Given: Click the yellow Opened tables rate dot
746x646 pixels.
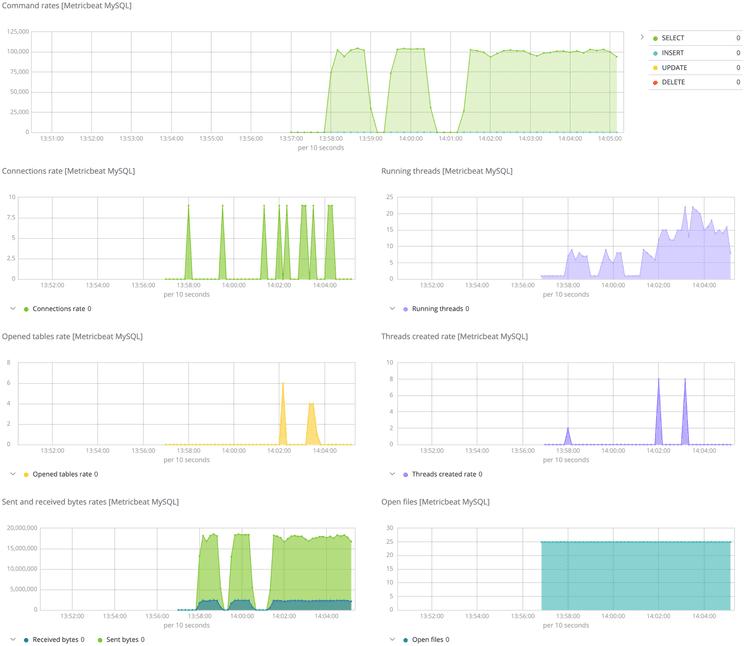Looking at the screenshot, I should point(26,474).
